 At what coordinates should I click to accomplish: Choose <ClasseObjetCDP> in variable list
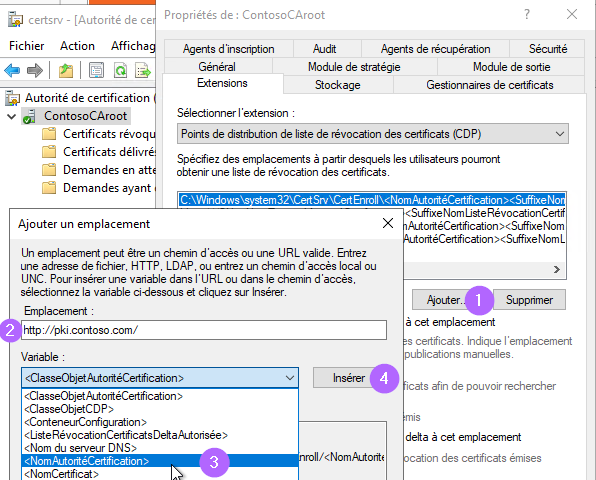pyautogui.click(x=160, y=409)
